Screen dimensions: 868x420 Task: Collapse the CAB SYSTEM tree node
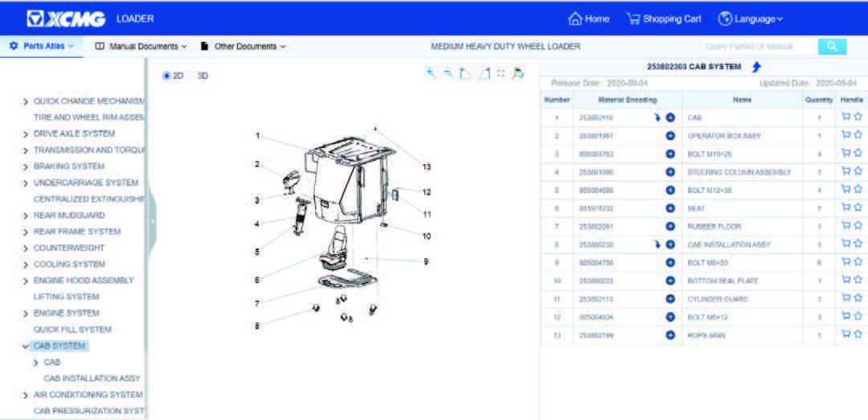click(x=26, y=346)
